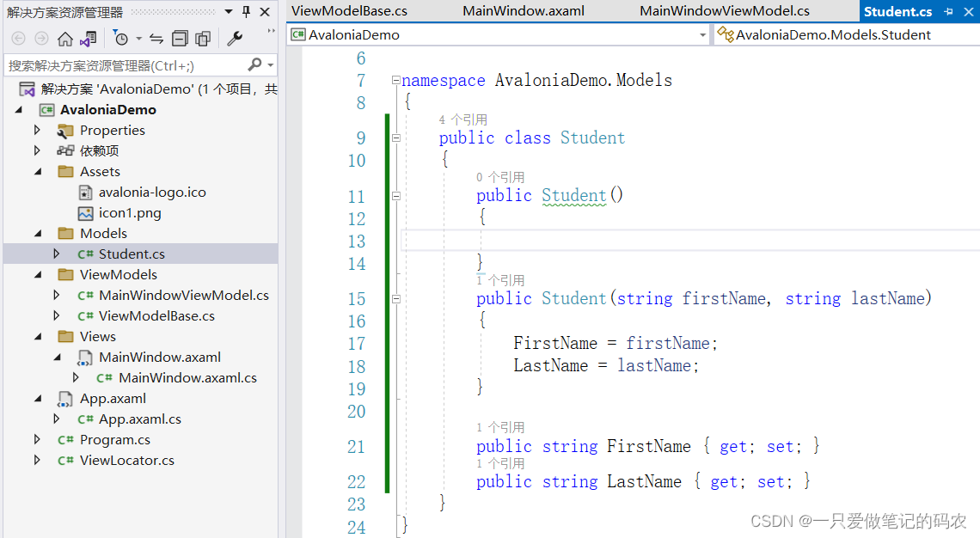Collapse the Student class outlining box
This screenshot has height=538, width=980.
395,138
